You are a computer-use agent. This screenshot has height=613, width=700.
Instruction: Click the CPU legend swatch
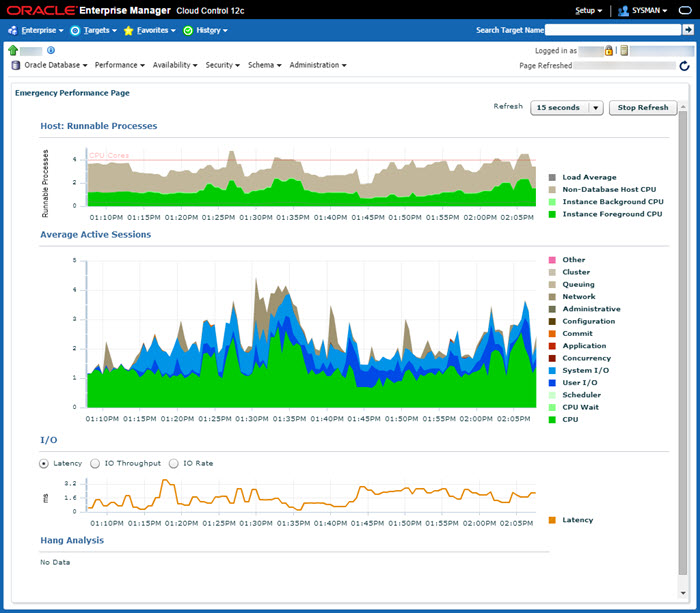[x=552, y=420]
